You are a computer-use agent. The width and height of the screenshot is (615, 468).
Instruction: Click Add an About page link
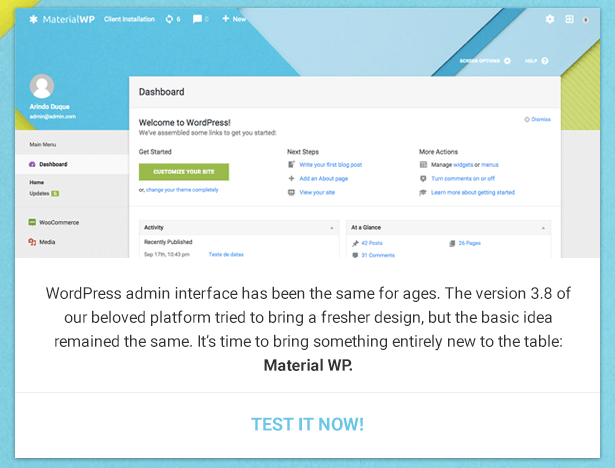coord(324,178)
